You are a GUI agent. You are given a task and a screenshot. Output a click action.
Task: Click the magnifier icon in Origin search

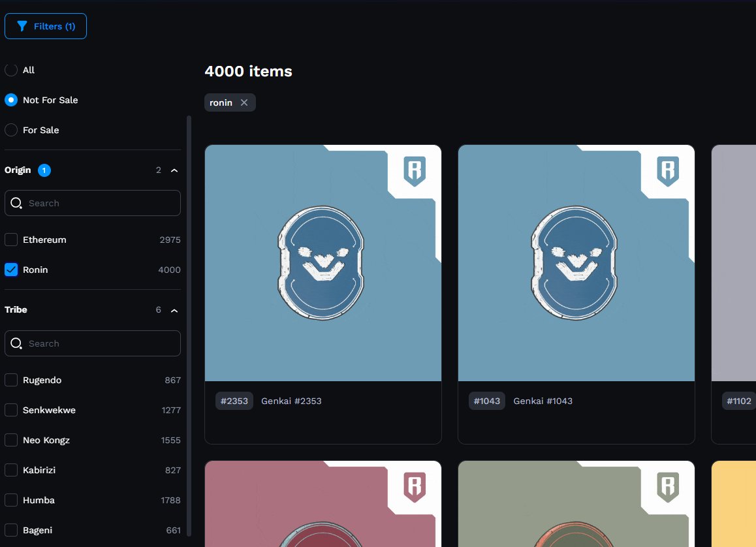tap(16, 203)
